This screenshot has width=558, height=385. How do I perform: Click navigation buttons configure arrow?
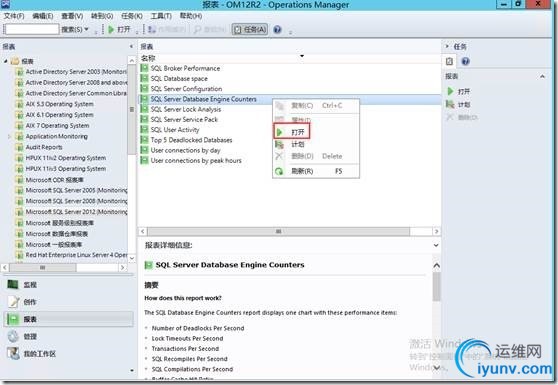click(132, 370)
